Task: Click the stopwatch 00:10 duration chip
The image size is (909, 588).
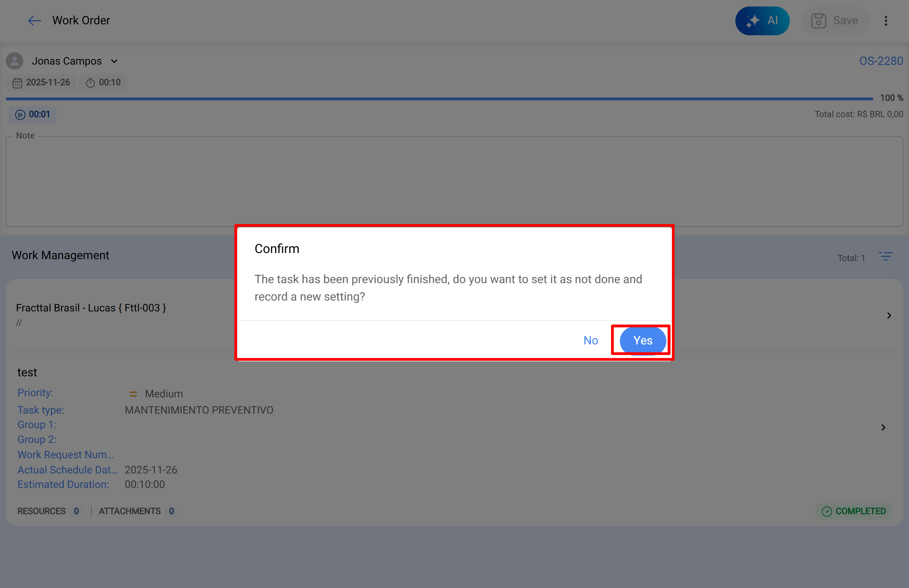Action: tap(103, 83)
